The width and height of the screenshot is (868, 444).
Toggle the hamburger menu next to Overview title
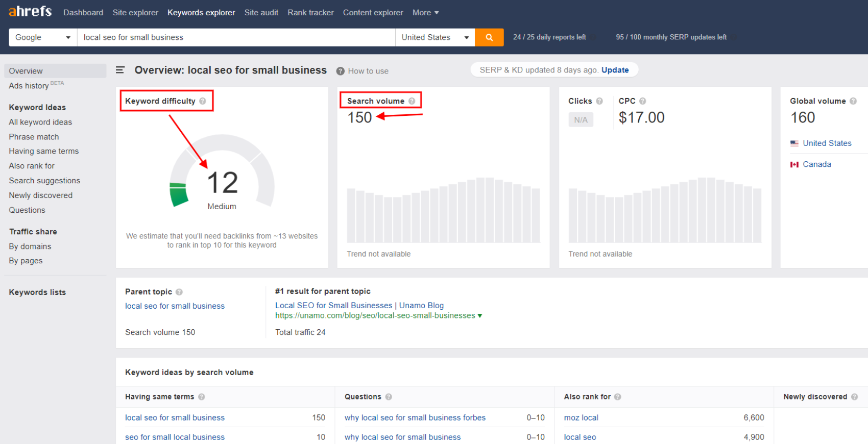click(120, 70)
